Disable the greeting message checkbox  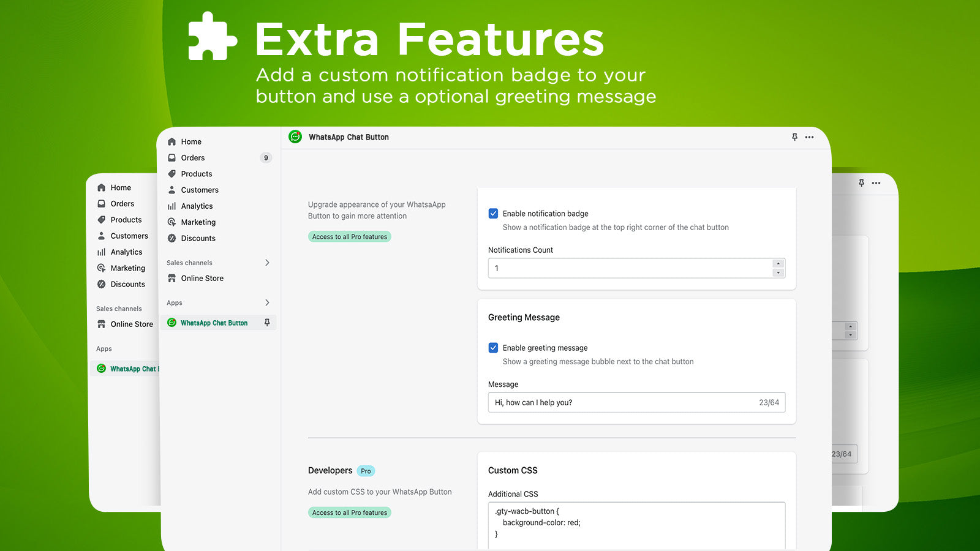pyautogui.click(x=493, y=347)
